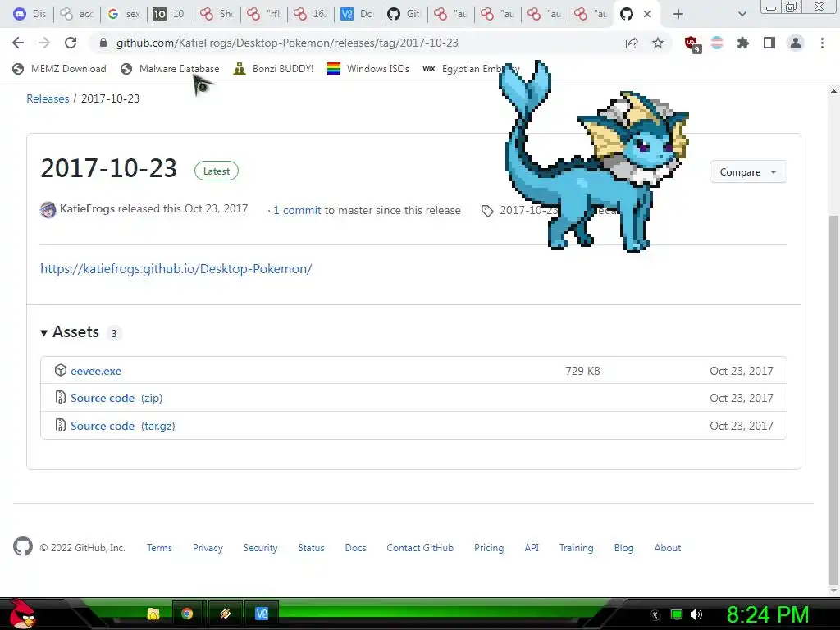Reload the current GitHub page
The height and width of the screenshot is (630, 840).
71,43
